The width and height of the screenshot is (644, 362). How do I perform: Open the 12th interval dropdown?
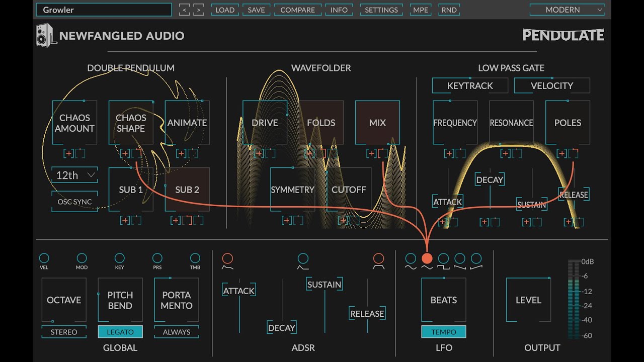[x=74, y=175]
